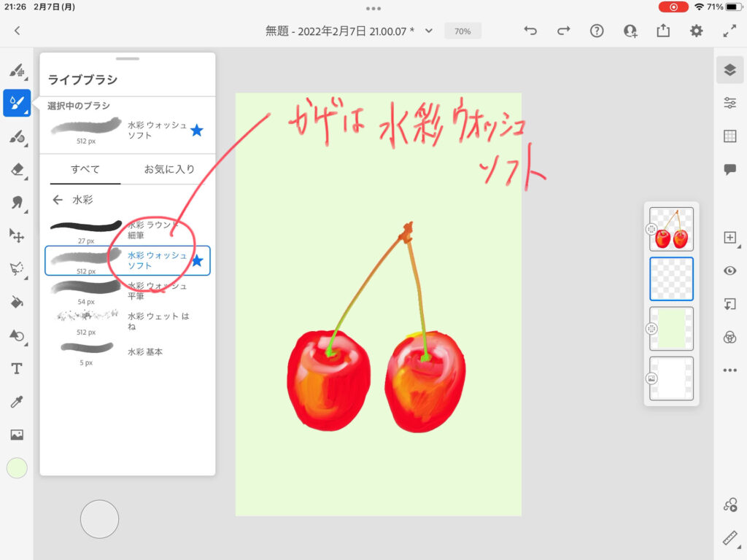The width and height of the screenshot is (747, 560).
Task: Choose the Text tool
Action: pos(17,369)
